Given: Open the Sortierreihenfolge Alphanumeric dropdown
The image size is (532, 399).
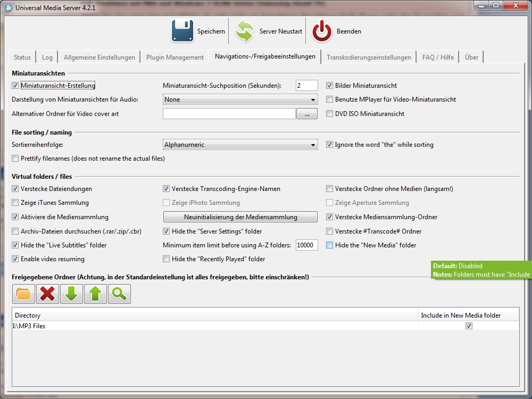Looking at the screenshot, I should click(x=240, y=145).
